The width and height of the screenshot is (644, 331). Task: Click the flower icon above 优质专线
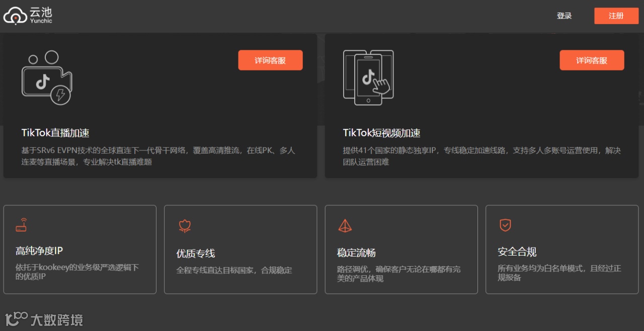pos(185,226)
